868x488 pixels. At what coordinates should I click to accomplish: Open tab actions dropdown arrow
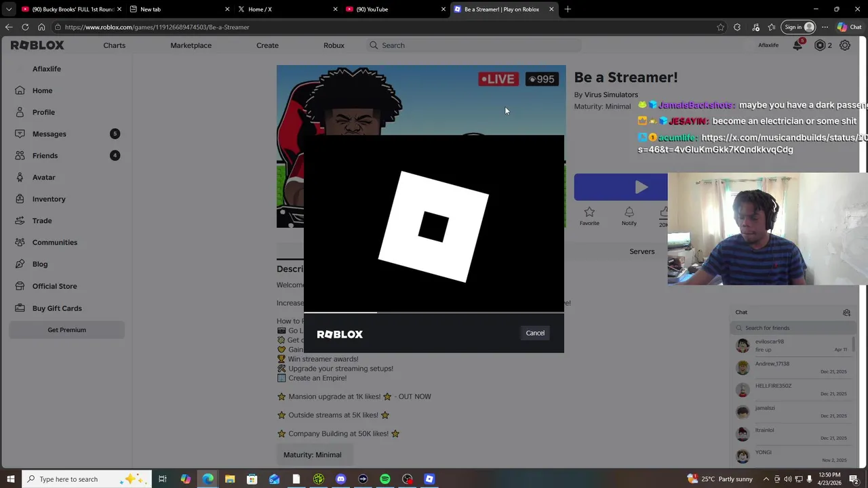(x=9, y=9)
